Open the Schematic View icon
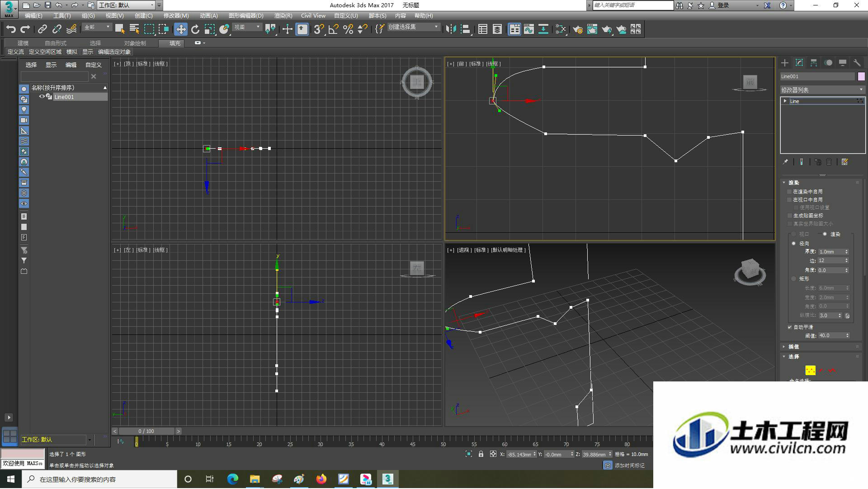This screenshot has height=489, width=868. point(543,29)
